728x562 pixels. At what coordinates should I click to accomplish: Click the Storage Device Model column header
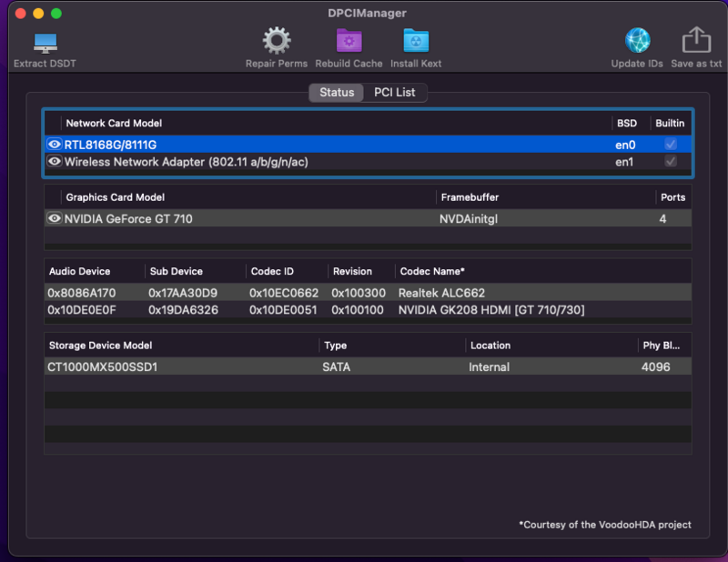(x=100, y=346)
